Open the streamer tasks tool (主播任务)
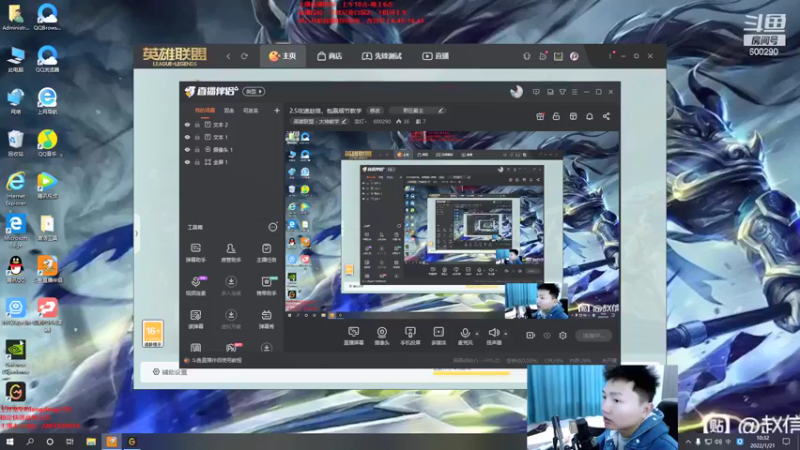 pos(266,253)
